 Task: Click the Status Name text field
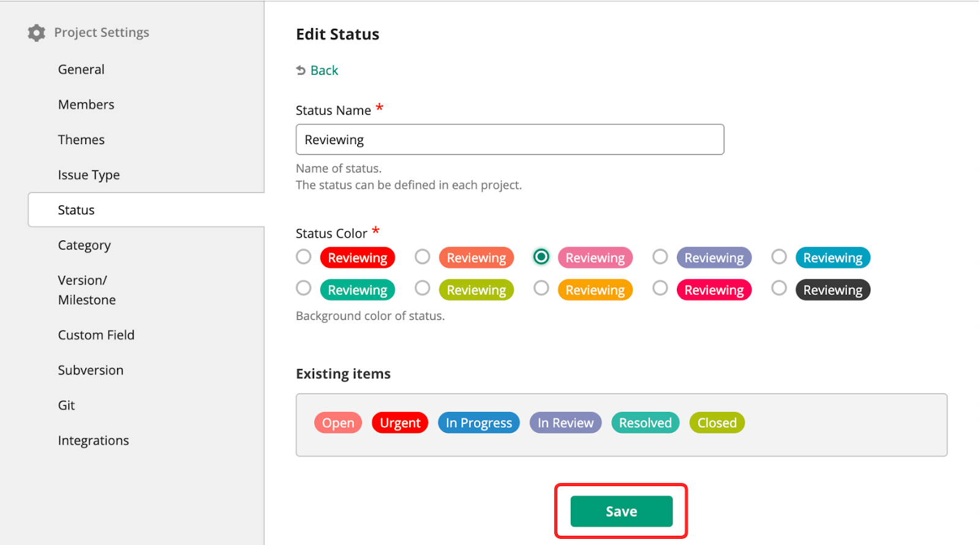tap(510, 140)
